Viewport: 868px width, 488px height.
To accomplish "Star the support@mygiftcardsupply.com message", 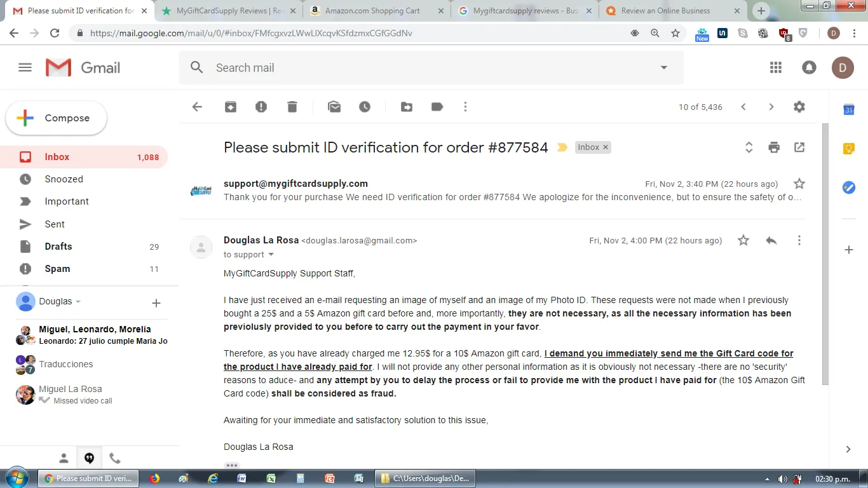I will click(x=799, y=184).
